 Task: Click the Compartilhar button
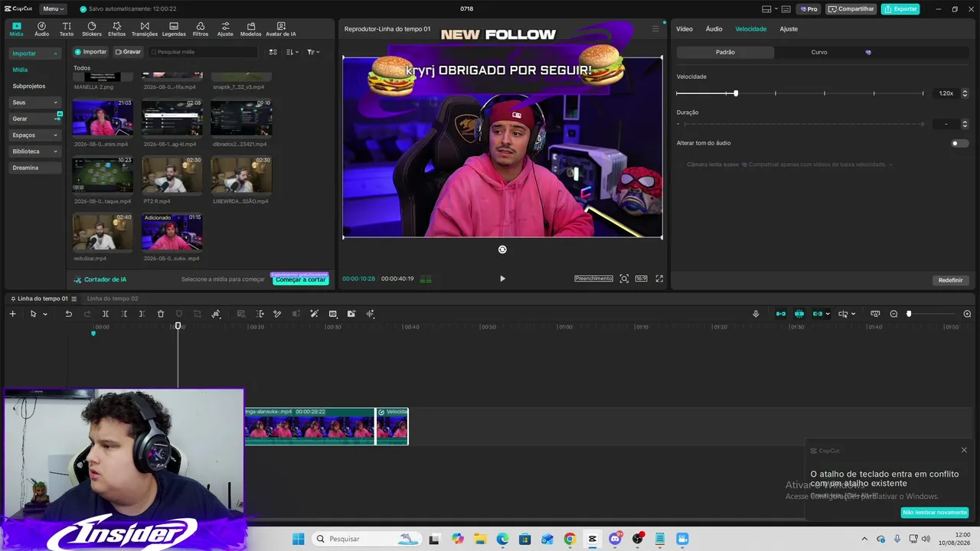pyautogui.click(x=851, y=9)
